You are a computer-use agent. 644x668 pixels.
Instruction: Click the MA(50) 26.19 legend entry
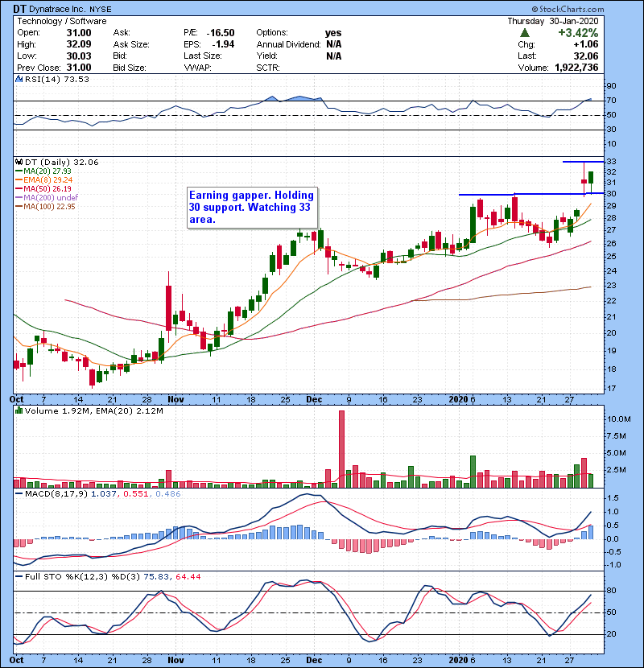click(44, 188)
